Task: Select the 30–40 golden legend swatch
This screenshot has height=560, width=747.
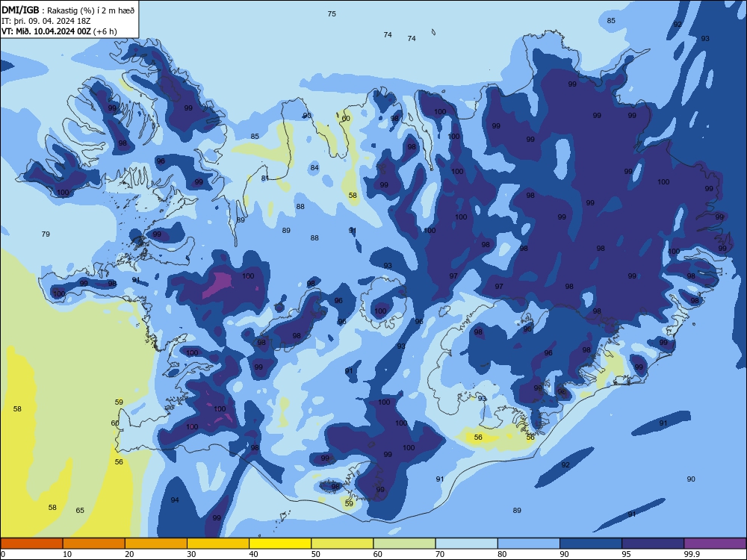Action: click(218, 544)
